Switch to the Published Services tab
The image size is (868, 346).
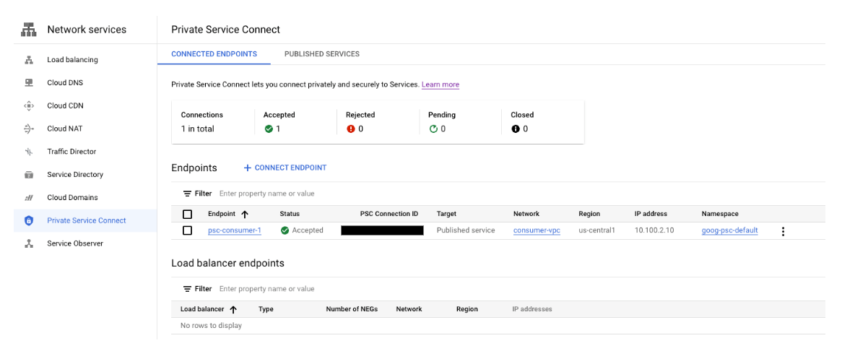[321, 54]
